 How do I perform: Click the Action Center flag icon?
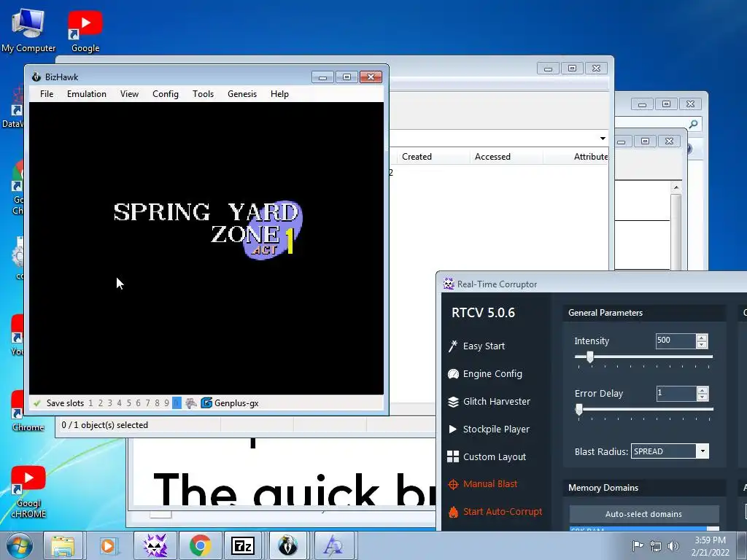coord(638,545)
